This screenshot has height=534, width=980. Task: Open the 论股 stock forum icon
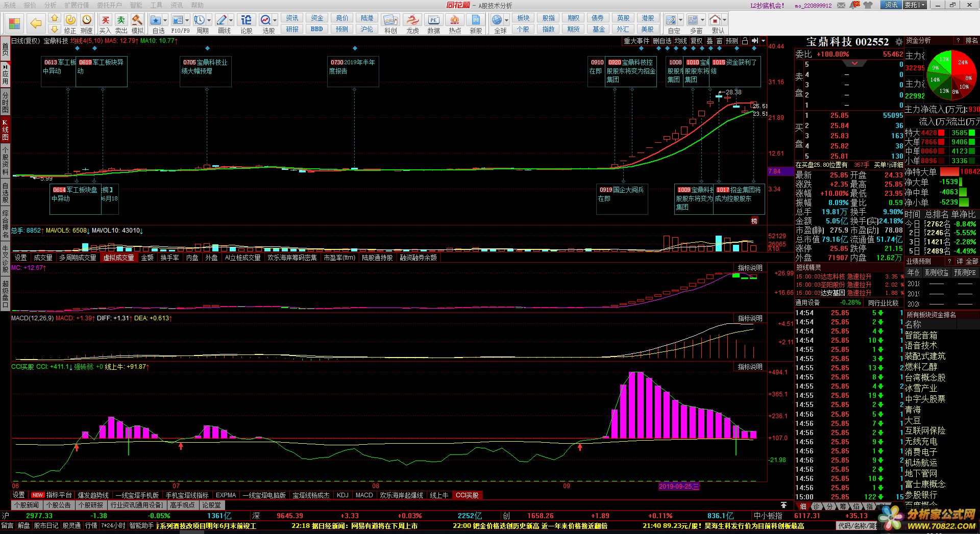click(246, 23)
